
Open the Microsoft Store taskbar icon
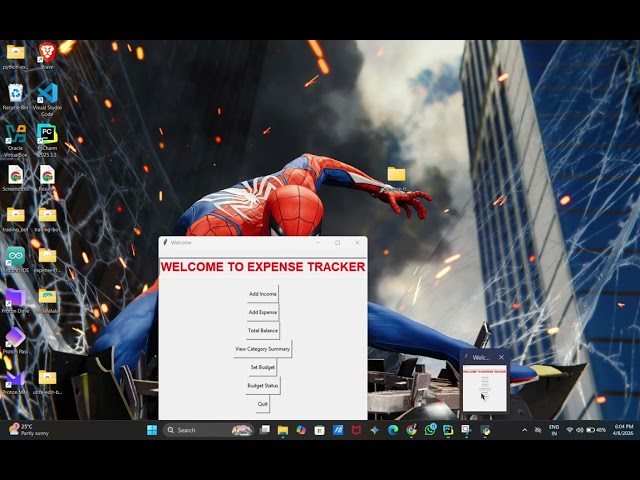tap(320, 430)
